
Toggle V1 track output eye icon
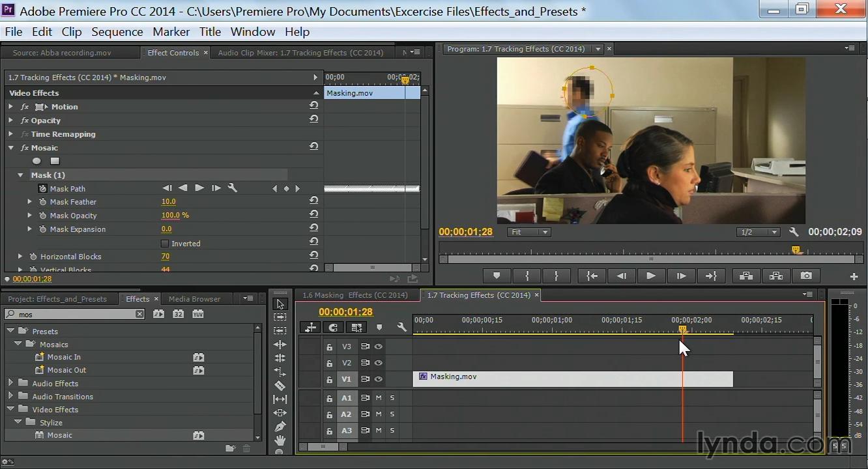tap(378, 379)
